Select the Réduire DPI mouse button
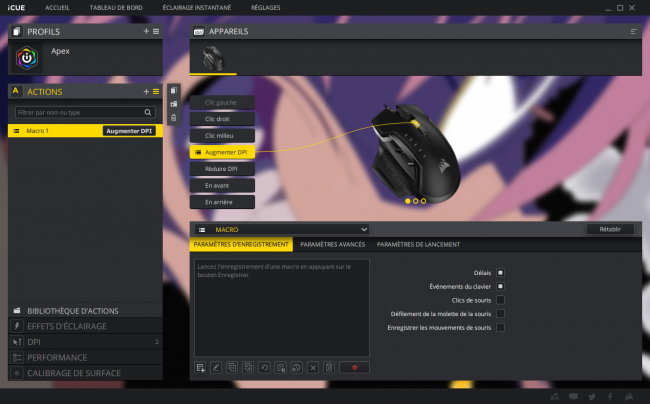Viewport: 650px width, 404px height. pyautogui.click(x=222, y=169)
